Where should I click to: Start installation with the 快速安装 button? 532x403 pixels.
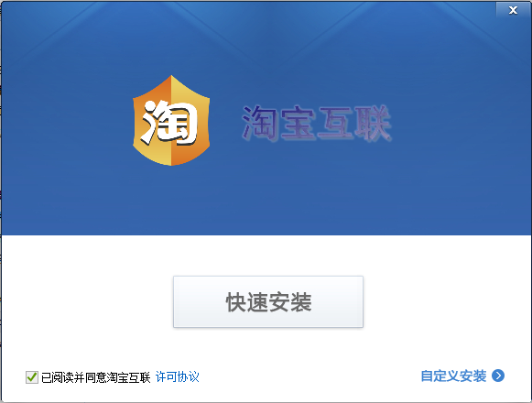(268, 302)
